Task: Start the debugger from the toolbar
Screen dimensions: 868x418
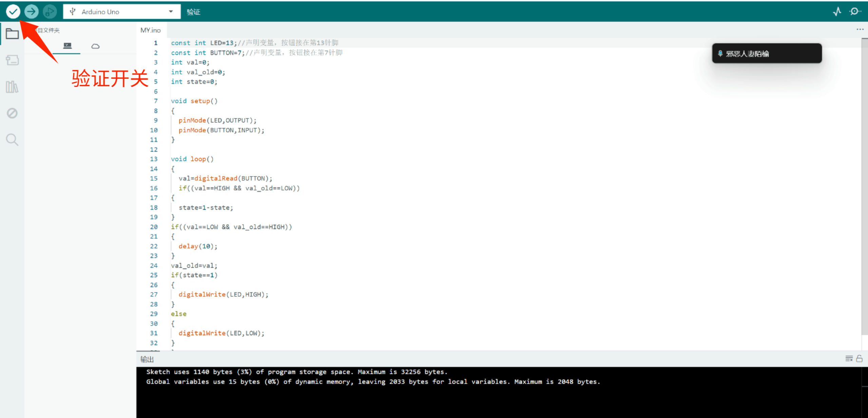Action: (50, 12)
